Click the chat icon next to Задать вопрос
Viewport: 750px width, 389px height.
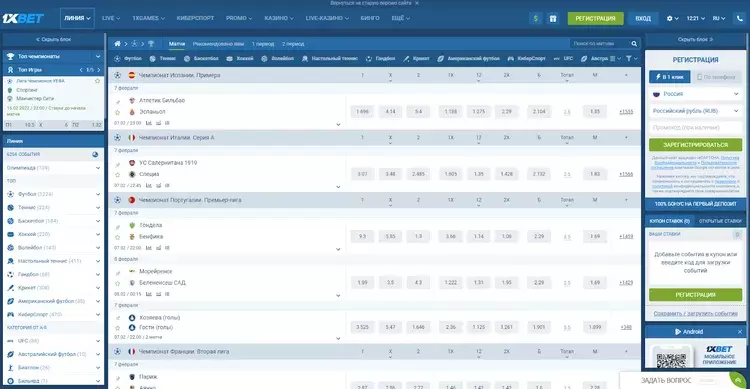click(738, 380)
